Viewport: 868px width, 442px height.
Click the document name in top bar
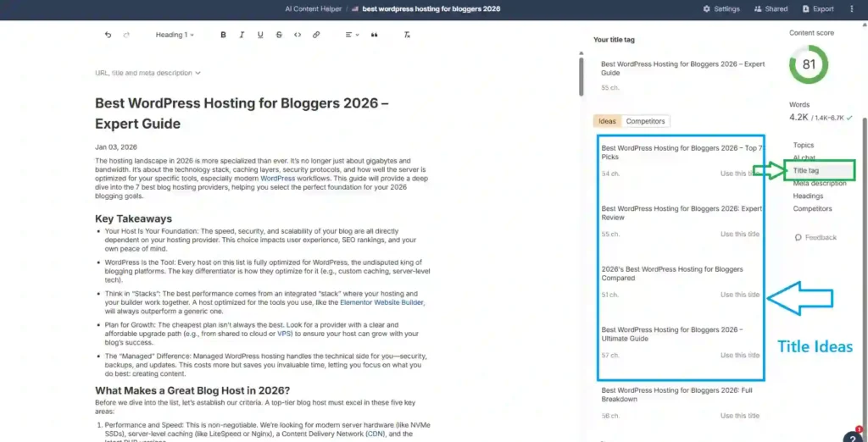tap(431, 8)
